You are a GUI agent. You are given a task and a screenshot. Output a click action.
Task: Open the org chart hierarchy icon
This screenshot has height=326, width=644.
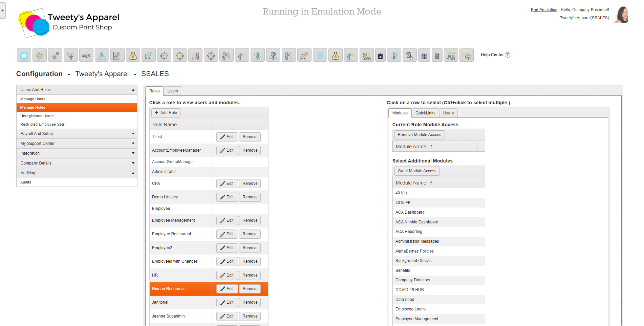click(x=102, y=55)
